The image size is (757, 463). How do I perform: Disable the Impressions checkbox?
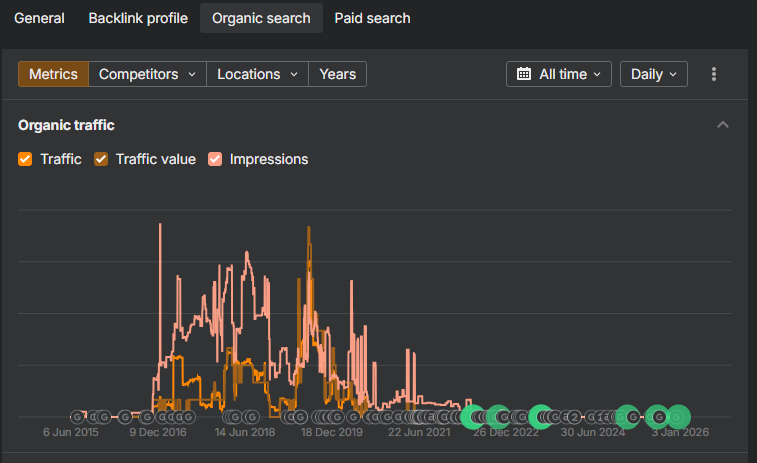[x=215, y=159]
